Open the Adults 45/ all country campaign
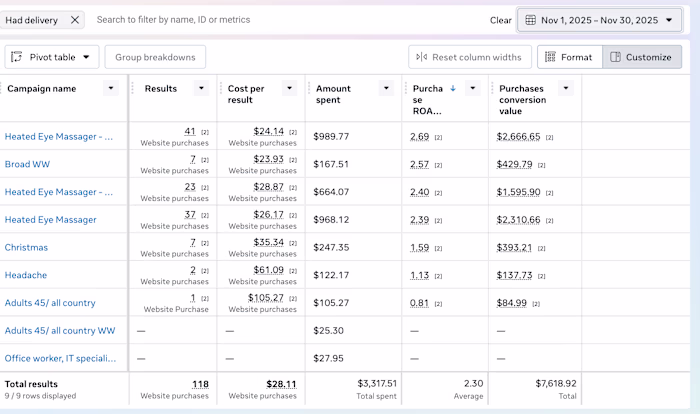 [50, 302]
